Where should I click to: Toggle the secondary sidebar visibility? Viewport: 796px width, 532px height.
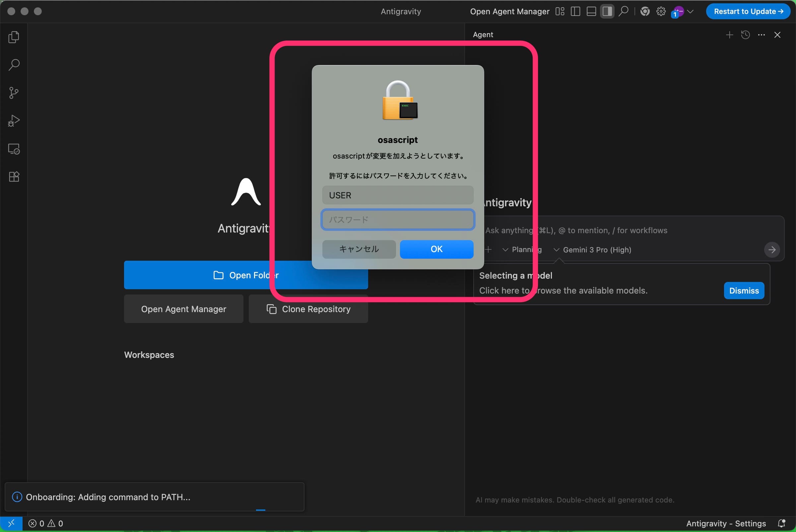(x=607, y=11)
